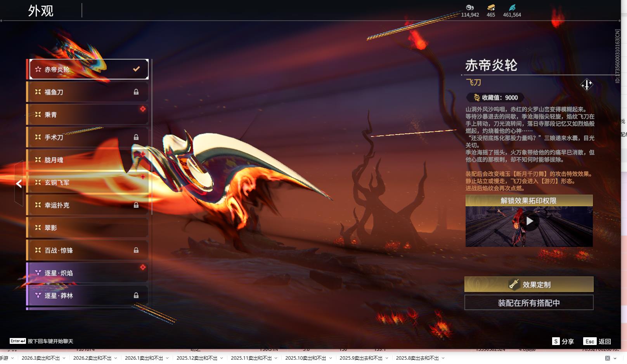The width and height of the screenshot is (627, 364).
Task: Click the S 分享 share button
Action: pyautogui.click(x=563, y=341)
